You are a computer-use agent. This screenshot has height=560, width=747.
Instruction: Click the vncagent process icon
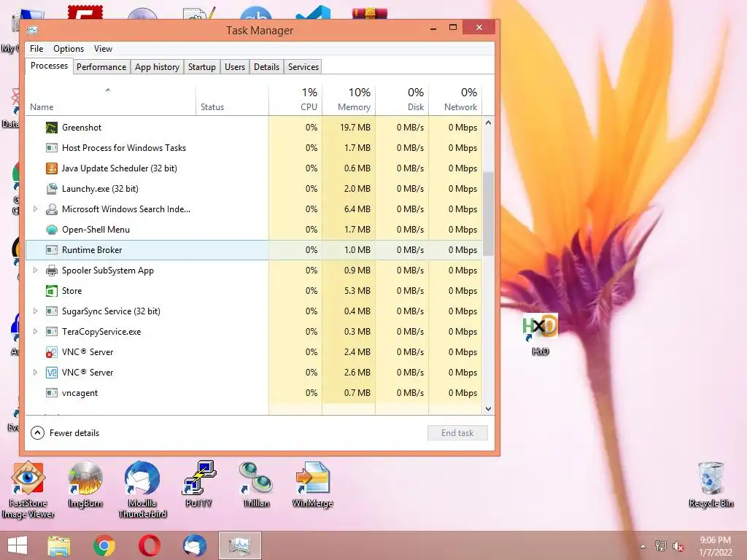[x=52, y=393]
